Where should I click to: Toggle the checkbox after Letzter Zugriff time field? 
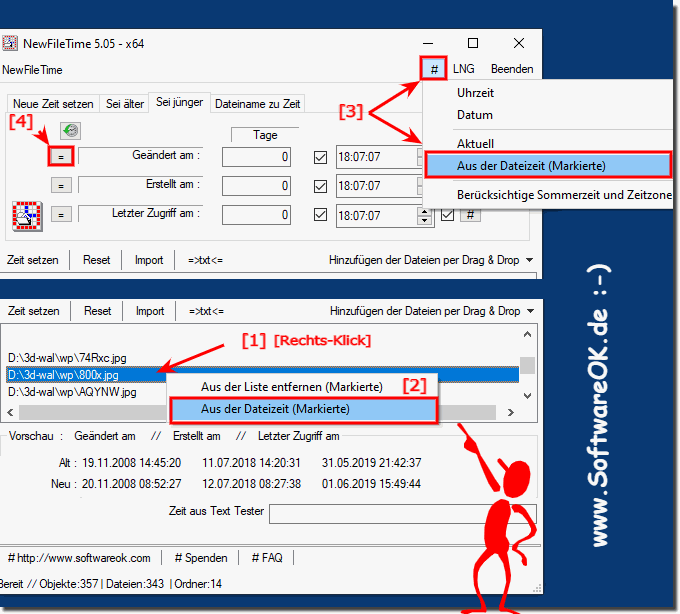point(447,215)
